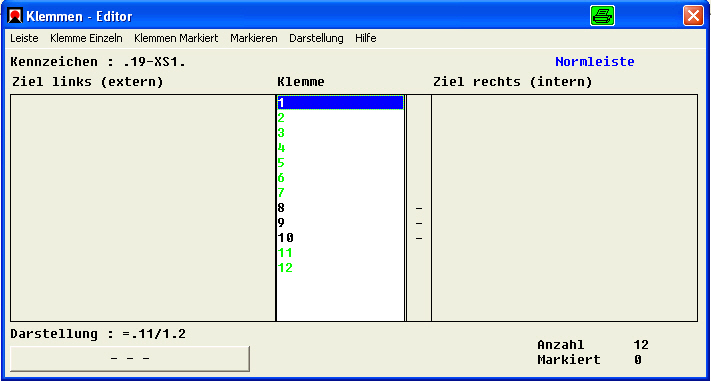711x381 pixels.
Task: Open the Darstellung menu
Action: [316, 39]
